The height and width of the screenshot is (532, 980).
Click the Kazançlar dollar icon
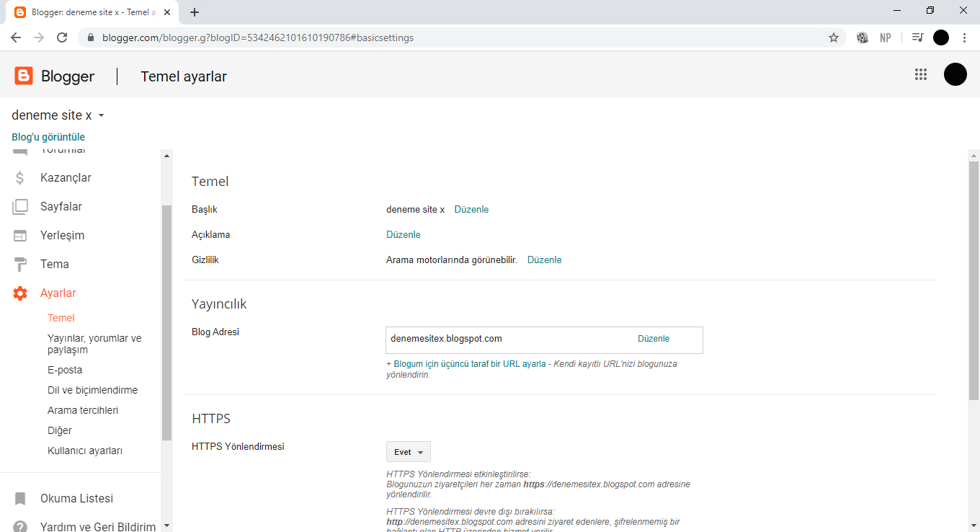tap(20, 178)
